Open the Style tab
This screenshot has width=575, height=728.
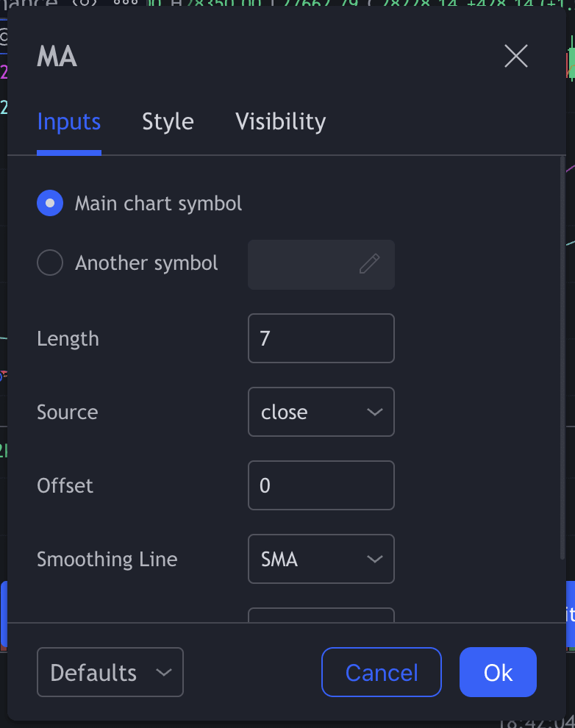tap(168, 121)
